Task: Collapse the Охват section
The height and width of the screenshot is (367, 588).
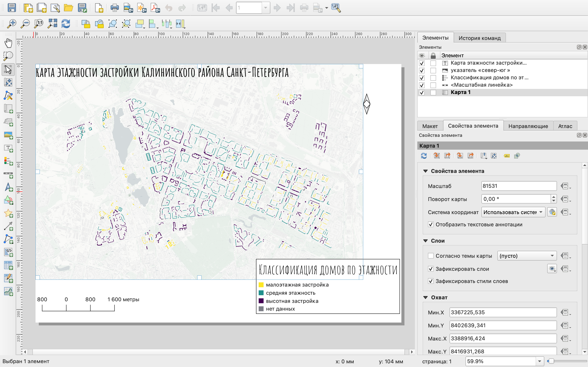Action: click(x=425, y=297)
